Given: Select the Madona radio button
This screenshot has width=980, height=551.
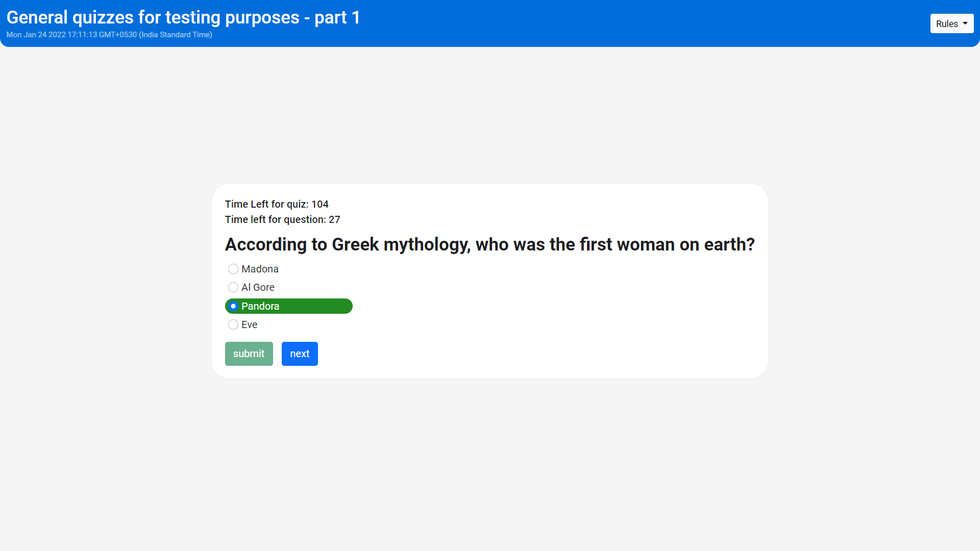Looking at the screenshot, I should coord(233,269).
